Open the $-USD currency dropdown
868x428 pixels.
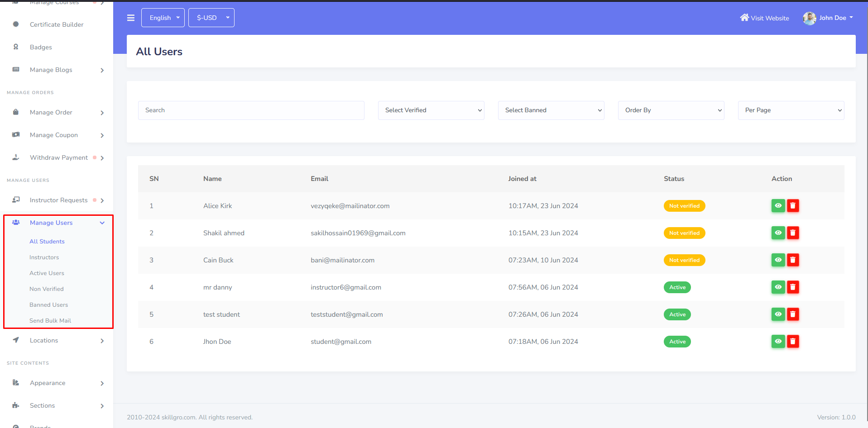coord(211,18)
